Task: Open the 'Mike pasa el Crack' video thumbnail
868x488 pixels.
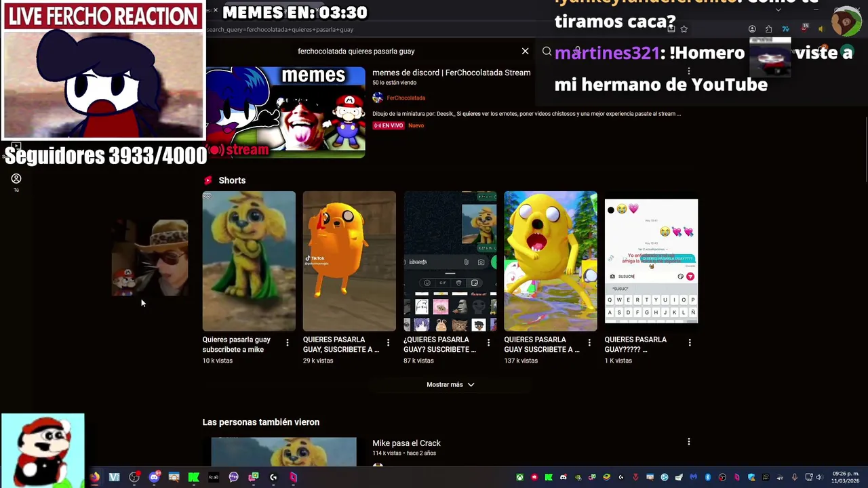Action: [283, 451]
